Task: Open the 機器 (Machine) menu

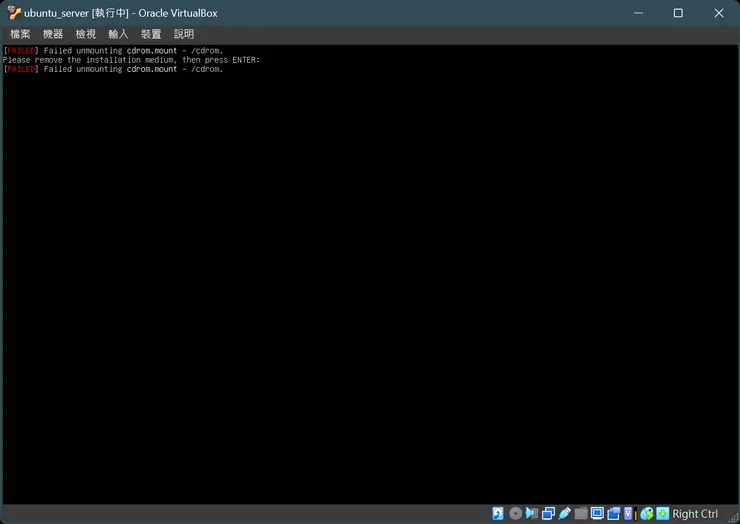Action: click(52, 34)
